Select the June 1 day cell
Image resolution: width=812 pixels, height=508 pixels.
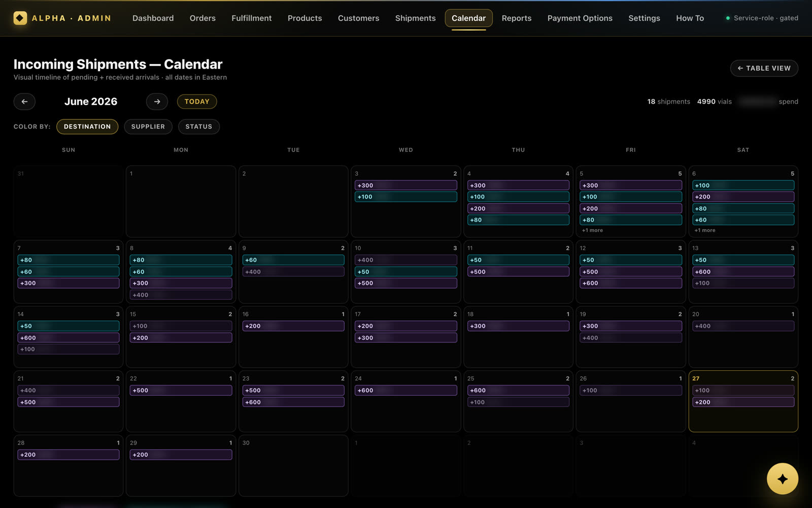coord(181,201)
